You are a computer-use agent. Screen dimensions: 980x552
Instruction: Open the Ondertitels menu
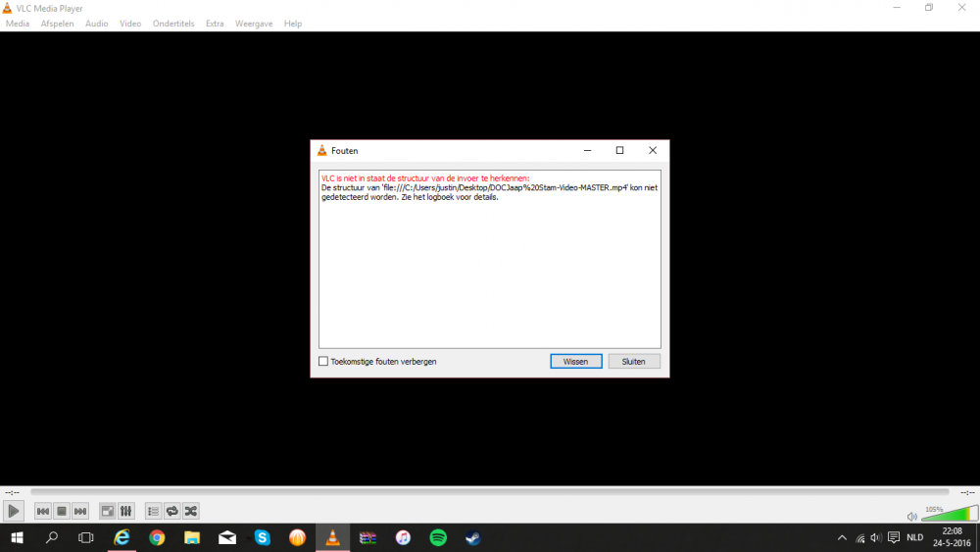(173, 24)
